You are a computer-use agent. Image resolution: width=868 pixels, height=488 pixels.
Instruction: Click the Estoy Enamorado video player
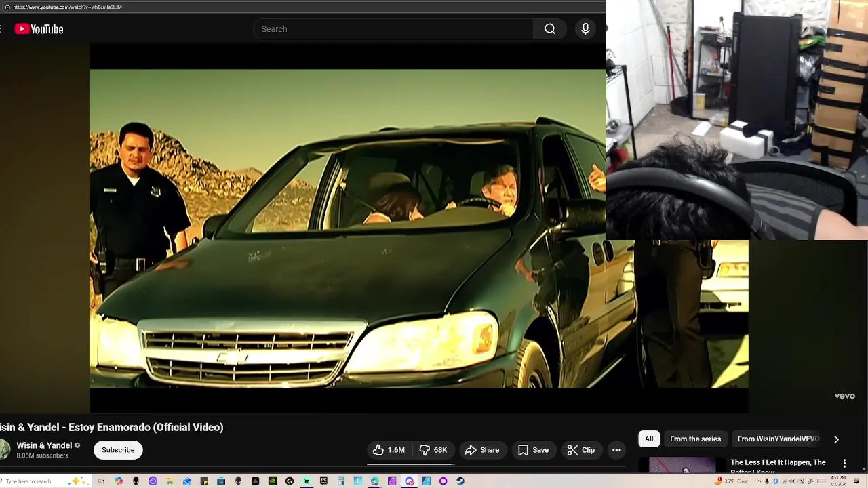tap(347, 228)
